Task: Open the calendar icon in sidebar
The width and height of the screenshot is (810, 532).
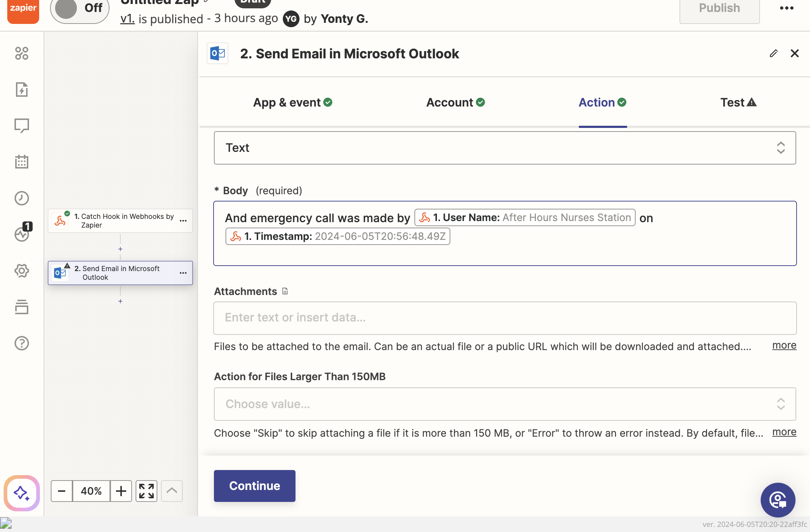Action: click(22, 162)
